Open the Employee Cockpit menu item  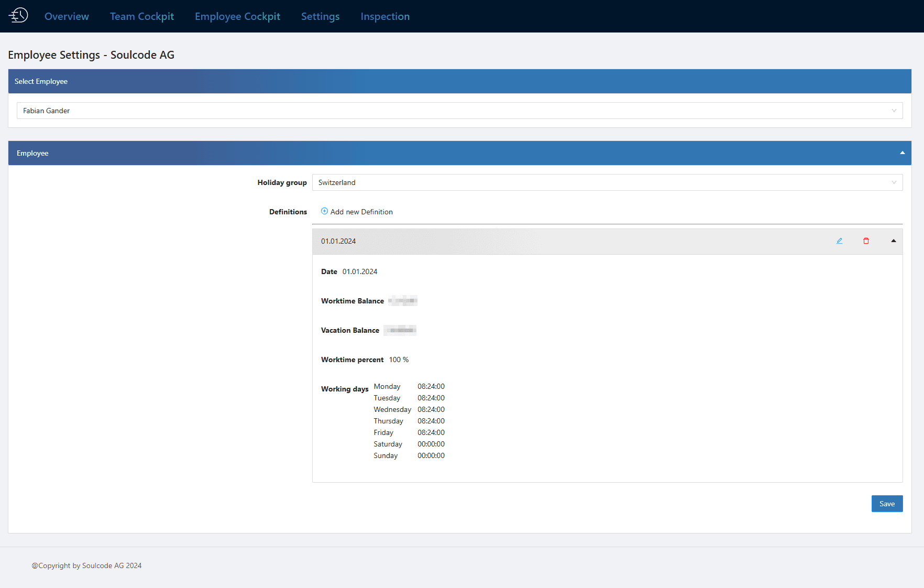(x=237, y=16)
